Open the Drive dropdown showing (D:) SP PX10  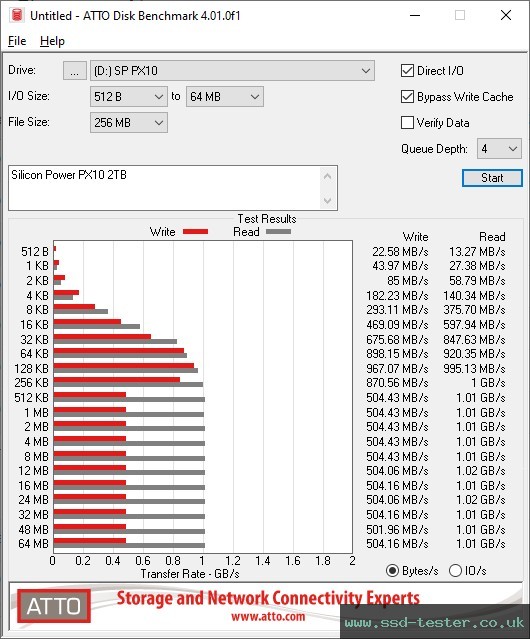(x=232, y=71)
